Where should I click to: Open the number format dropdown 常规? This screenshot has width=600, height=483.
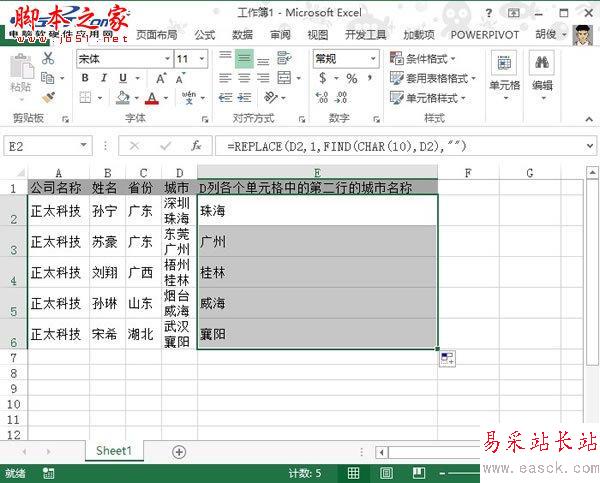coord(373,59)
